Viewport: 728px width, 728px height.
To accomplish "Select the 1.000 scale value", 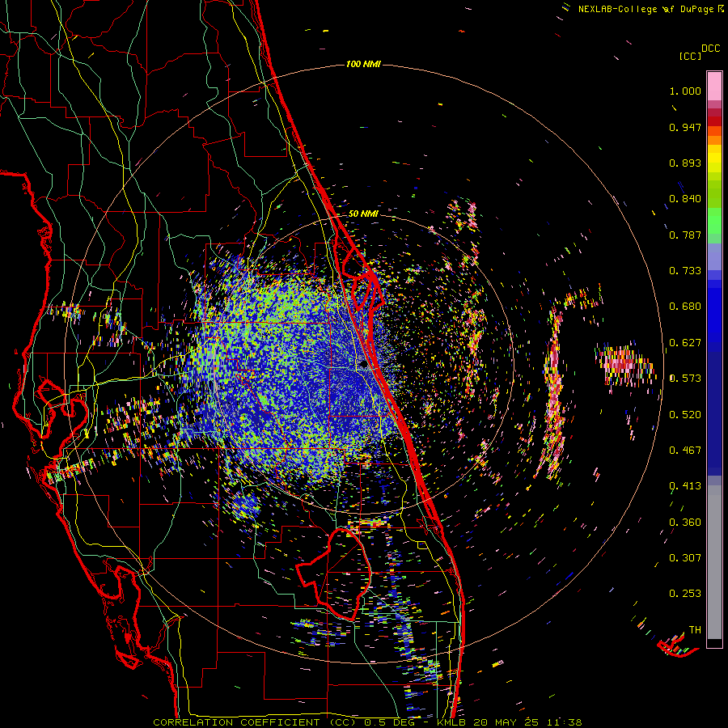I will pos(685,91).
